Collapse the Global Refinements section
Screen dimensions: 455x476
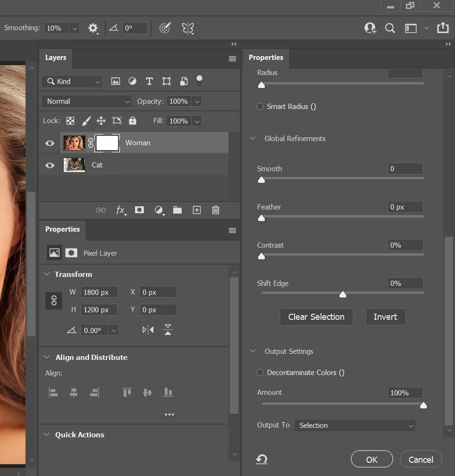point(253,139)
